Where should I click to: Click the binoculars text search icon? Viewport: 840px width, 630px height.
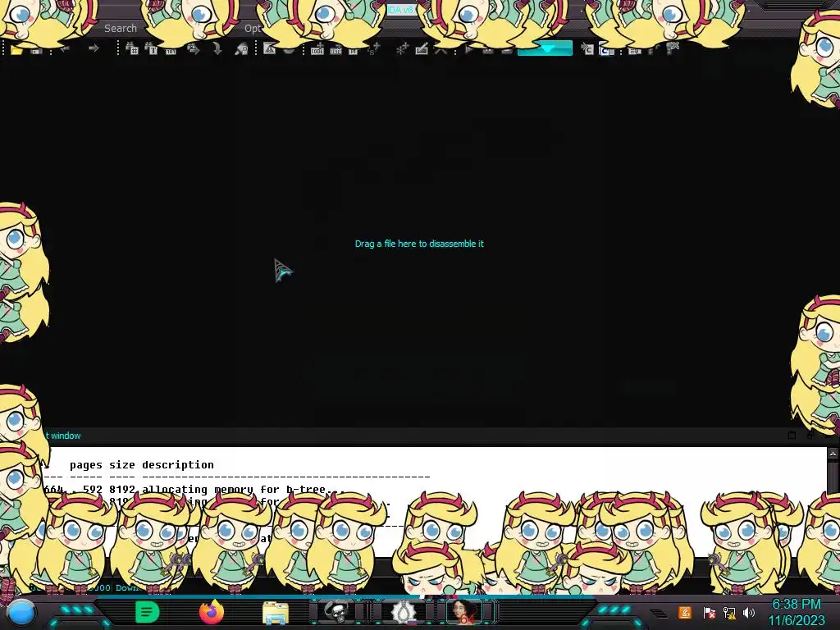coord(151,49)
